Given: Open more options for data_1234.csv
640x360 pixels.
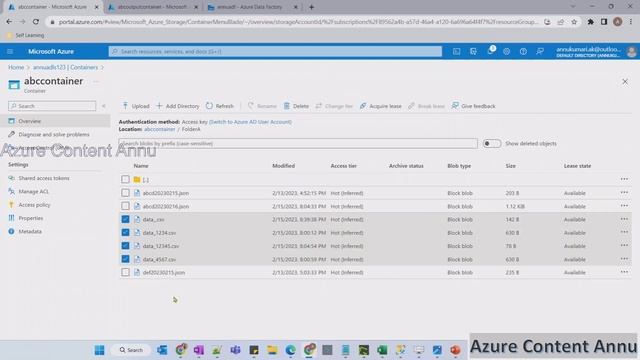Looking at the screenshot, I should point(624,233).
